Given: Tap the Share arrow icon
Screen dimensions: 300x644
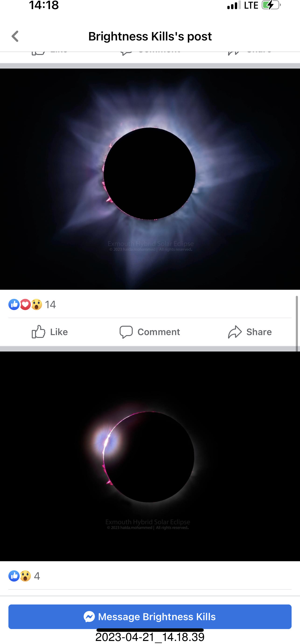Looking at the screenshot, I should point(235,332).
